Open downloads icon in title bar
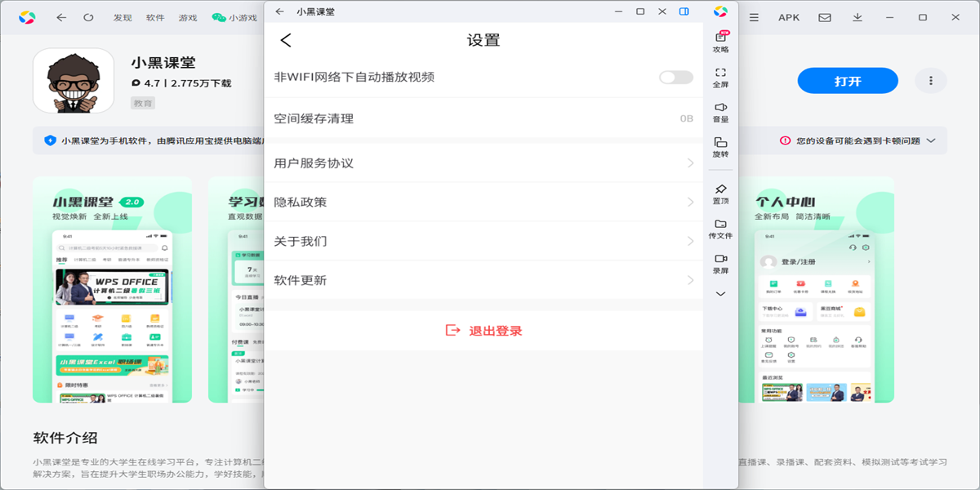Viewport: 980px width, 490px height. 857,17
